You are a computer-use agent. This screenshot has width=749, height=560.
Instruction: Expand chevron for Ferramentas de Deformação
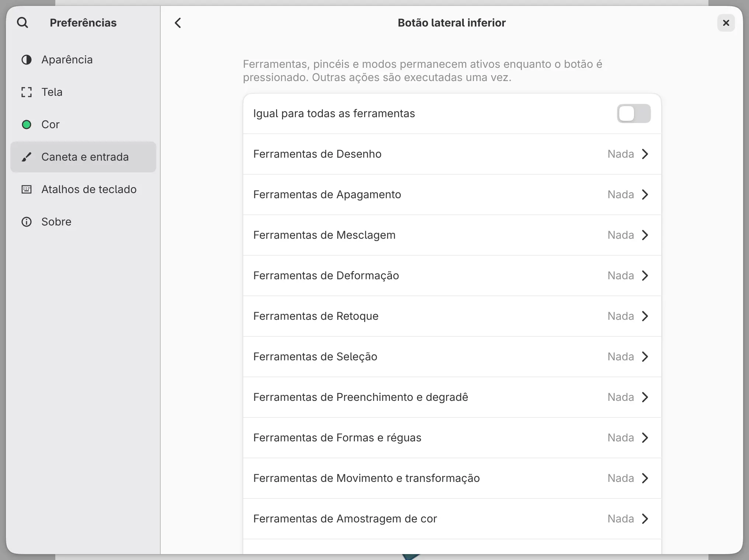point(645,276)
